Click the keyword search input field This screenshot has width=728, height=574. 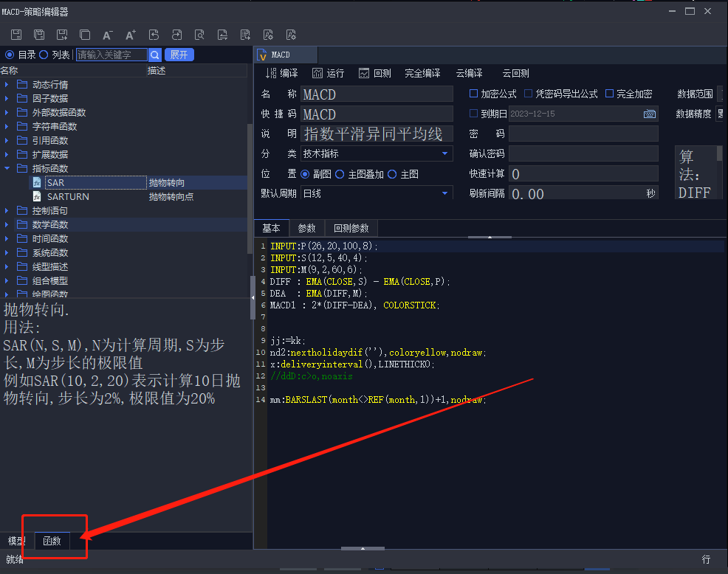[x=112, y=55]
